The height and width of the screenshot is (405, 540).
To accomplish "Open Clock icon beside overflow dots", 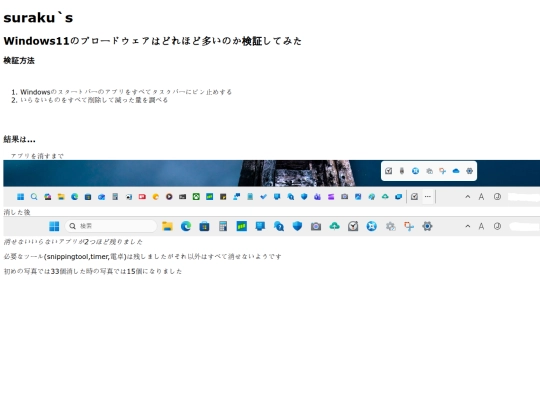I will coord(414,197).
